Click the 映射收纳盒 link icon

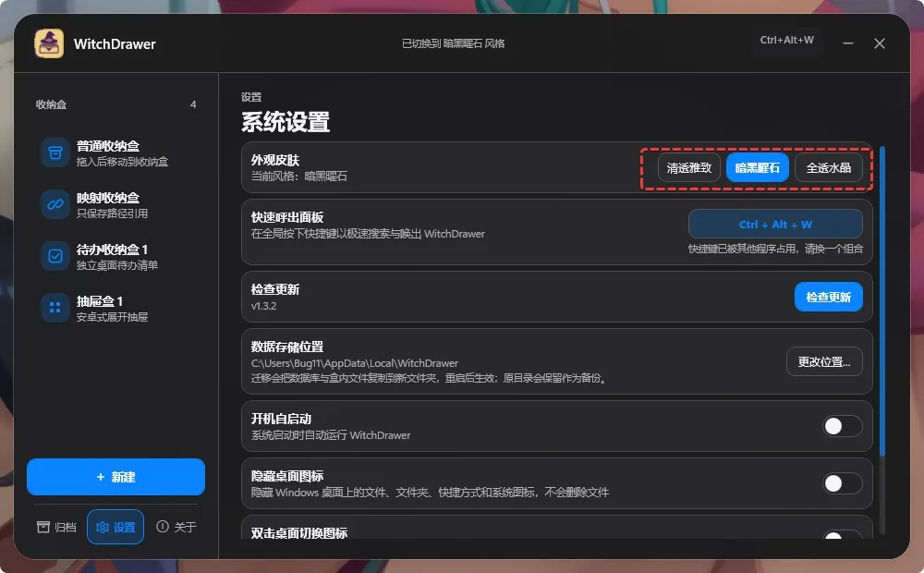pos(55,204)
